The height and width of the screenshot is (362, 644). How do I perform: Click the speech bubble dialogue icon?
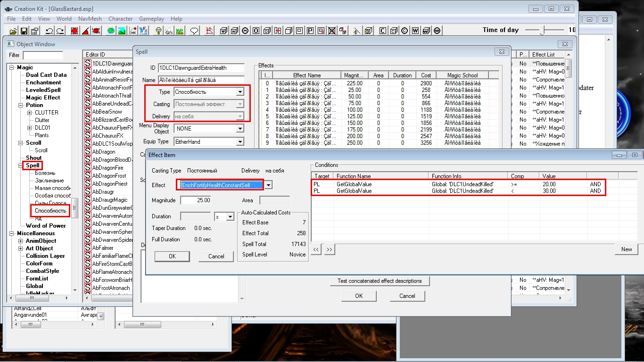[194, 31]
